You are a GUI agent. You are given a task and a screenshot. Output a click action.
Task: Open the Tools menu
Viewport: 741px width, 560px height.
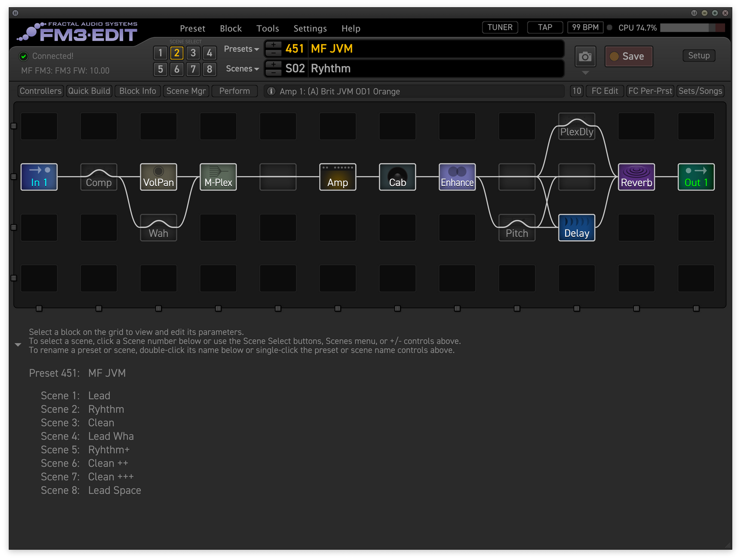pyautogui.click(x=267, y=28)
